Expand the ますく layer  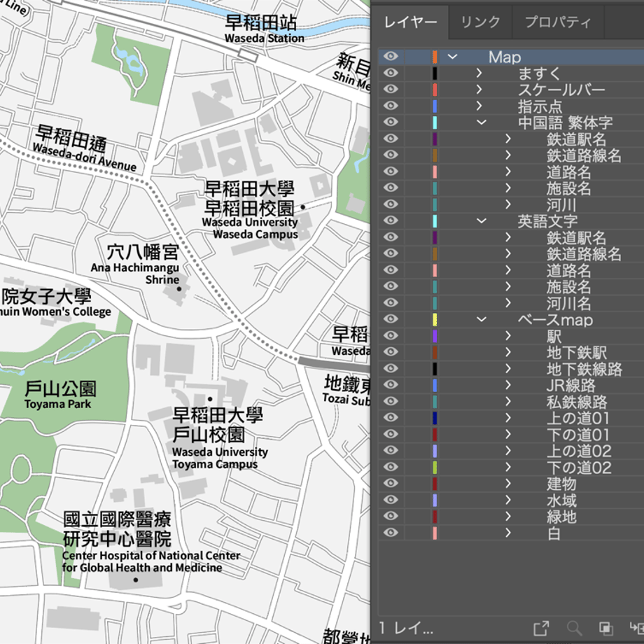pyautogui.click(x=479, y=73)
